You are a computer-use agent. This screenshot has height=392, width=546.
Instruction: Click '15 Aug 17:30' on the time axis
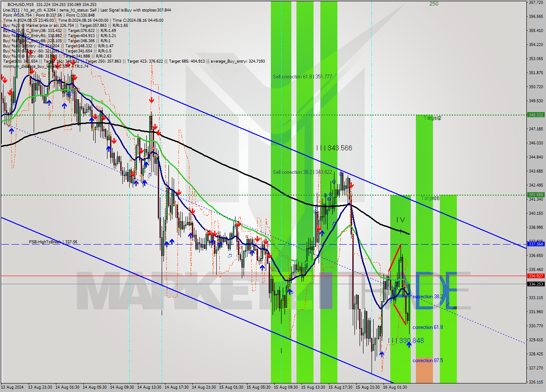click(340, 387)
